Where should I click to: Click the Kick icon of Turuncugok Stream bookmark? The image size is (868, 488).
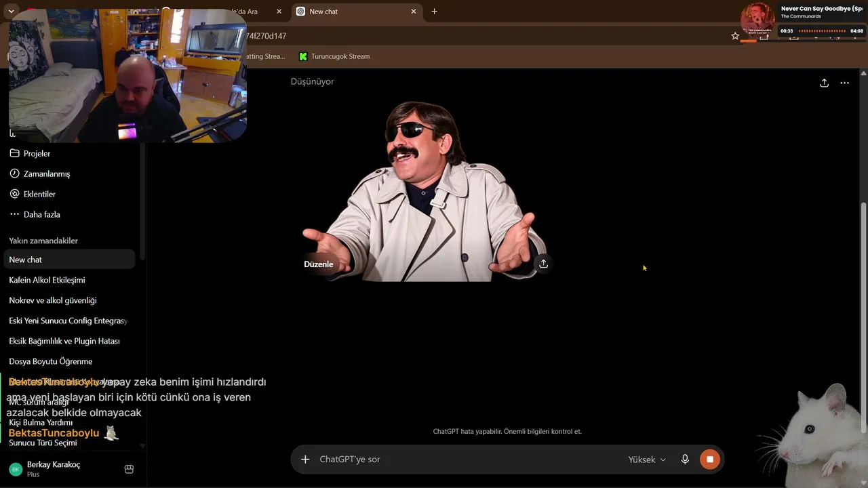pos(303,56)
